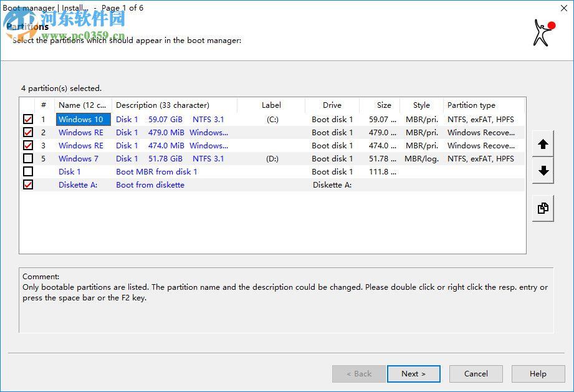This screenshot has height=392, width=574.
Task: Toggle the first Windows RE checkbox
Action: [x=28, y=133]
